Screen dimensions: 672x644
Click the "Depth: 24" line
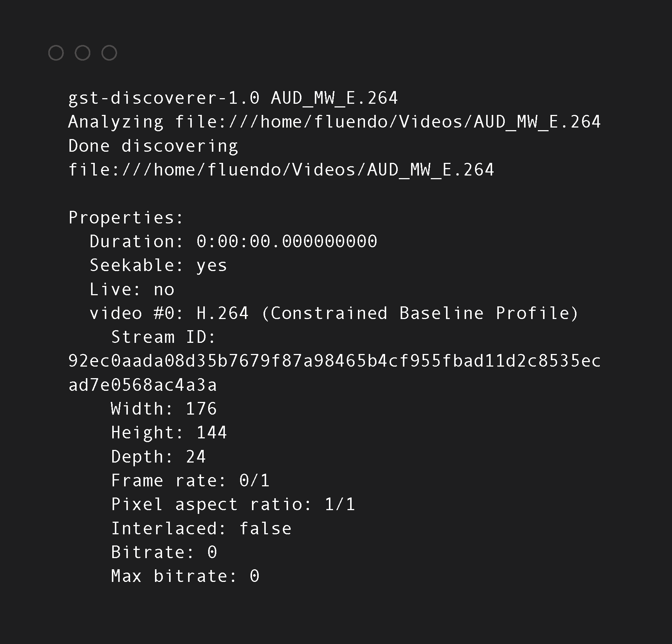(x=158, y=457)
